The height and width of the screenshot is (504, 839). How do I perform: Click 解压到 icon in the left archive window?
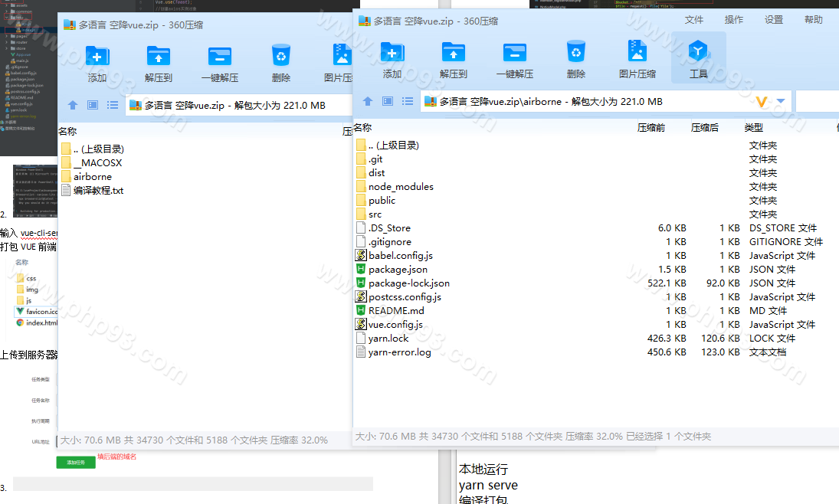pyautogui.click(x=159, y=64)
